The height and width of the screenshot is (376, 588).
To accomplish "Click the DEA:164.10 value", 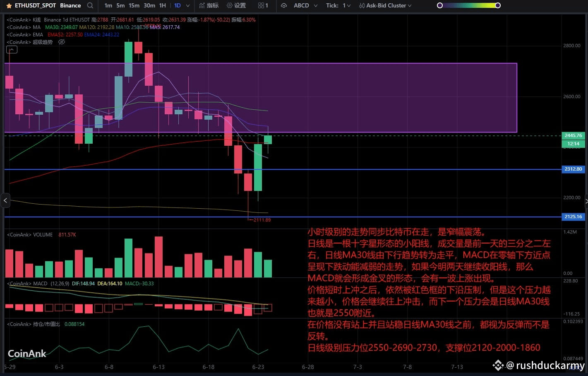I will coord(109,284).
